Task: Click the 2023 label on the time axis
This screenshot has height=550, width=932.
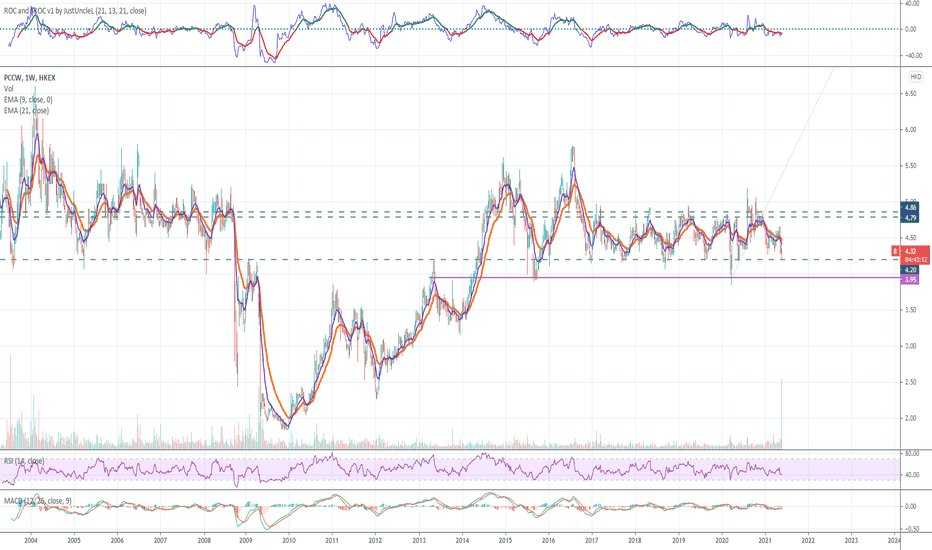Action: click(x=851, y=540)
